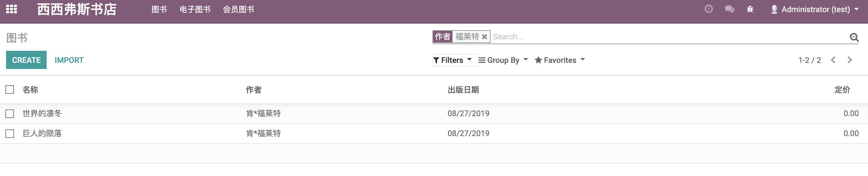Expand the Group By dropdown
This screenshot has height=176, width=868.
[x=503, y=60]
